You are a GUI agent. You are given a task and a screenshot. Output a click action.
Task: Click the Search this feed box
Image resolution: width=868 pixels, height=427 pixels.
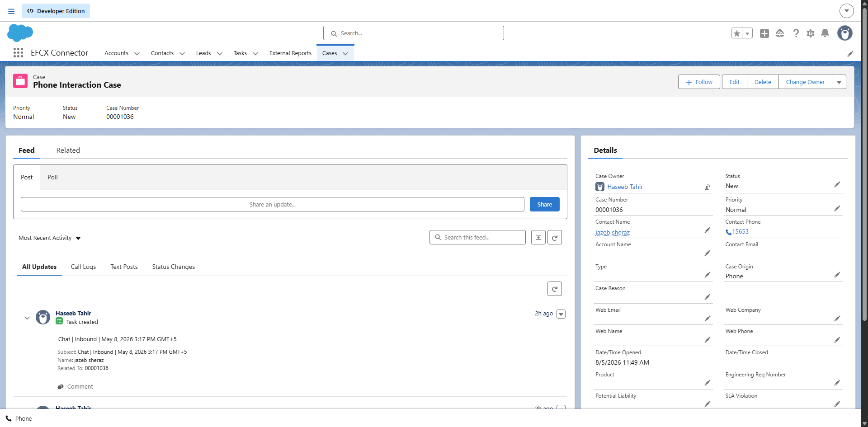click(477, 237)
